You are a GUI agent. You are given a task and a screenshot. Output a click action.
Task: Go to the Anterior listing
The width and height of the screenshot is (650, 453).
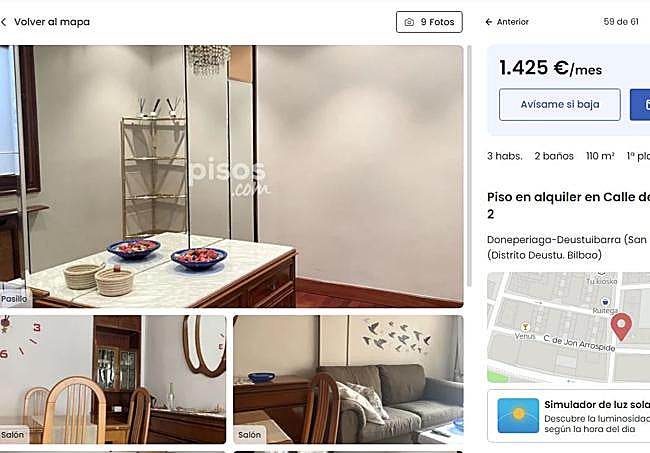(507, 22)
